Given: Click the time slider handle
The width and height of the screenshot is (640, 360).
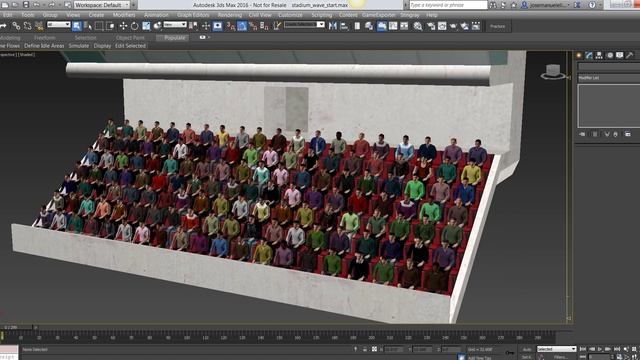Looking at the screenshot, I should (16, 327).
